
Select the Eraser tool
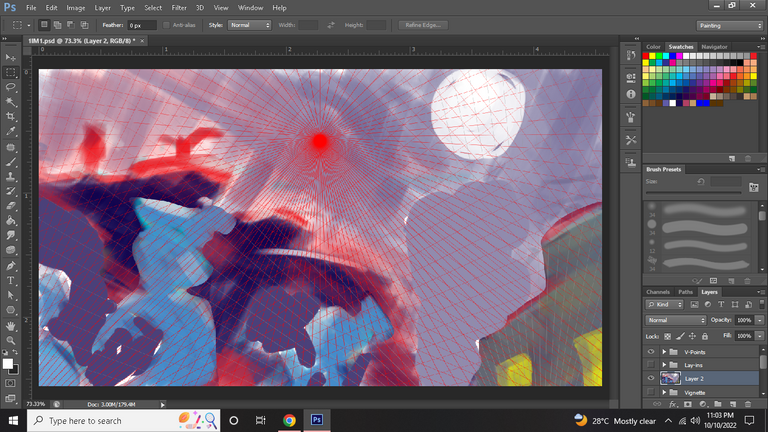coord(10,206)
